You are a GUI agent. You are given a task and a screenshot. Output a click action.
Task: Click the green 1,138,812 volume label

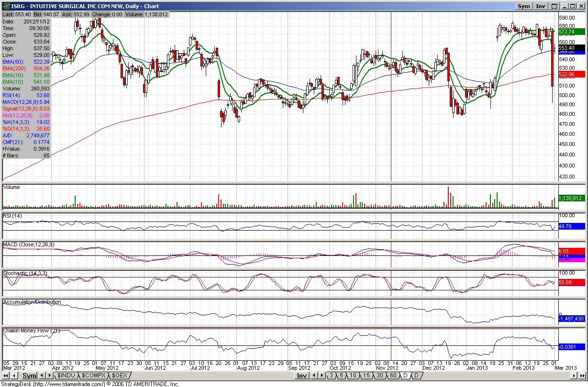pyautogui.click(x=571, y=198)
